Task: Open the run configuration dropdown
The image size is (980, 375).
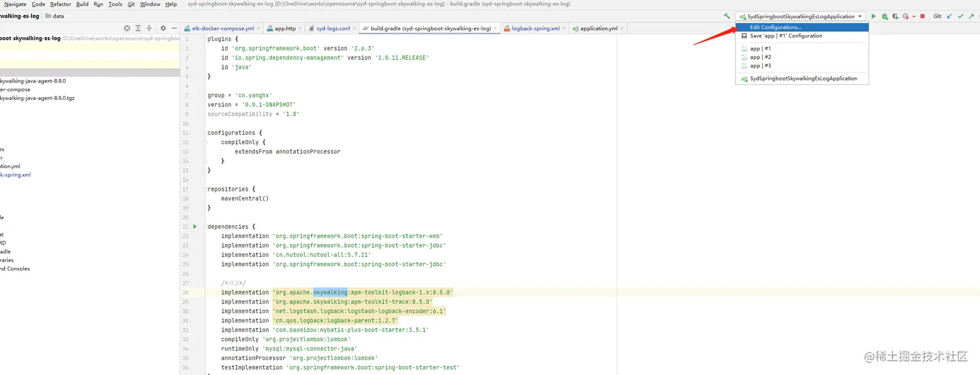Action: point(800,16)
